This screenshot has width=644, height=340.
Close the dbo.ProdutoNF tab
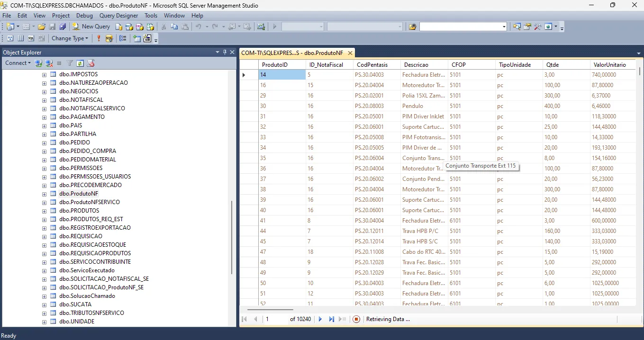point(350,53)
